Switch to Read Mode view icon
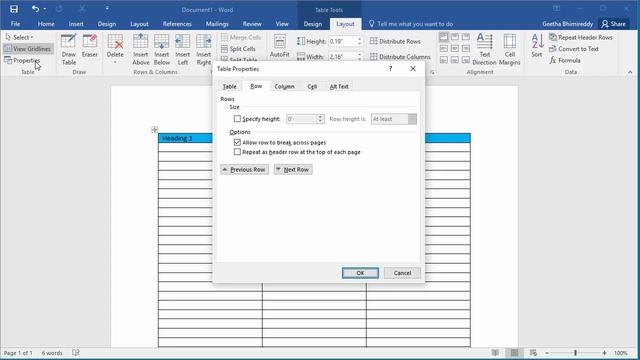 495,353
